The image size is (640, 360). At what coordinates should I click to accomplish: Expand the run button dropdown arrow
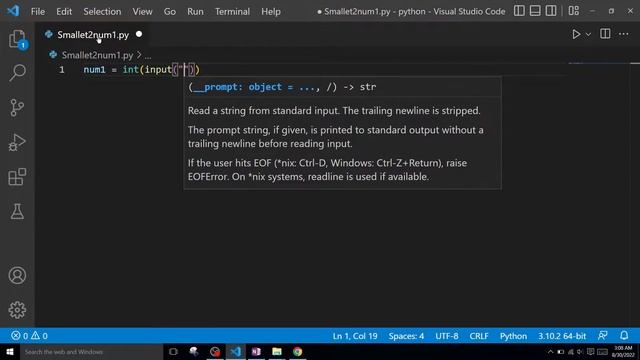coord(588,35)
